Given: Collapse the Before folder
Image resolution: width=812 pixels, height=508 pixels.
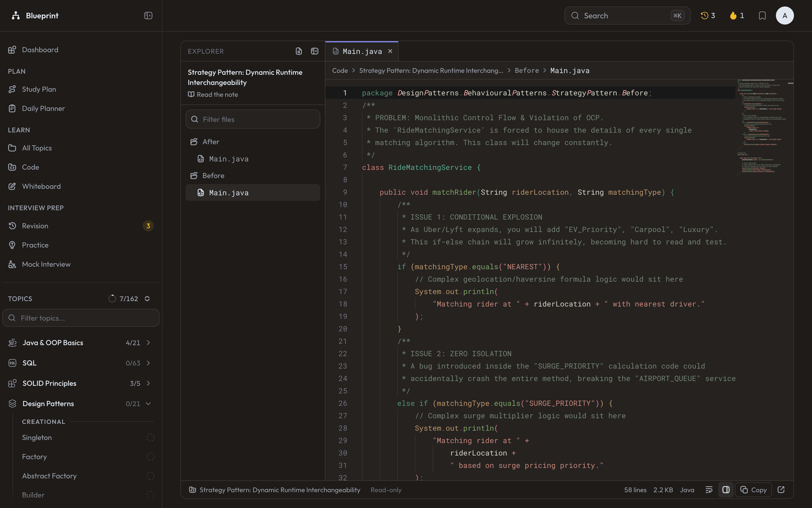Looking at the screenshot, I should [x=253, y=176].
